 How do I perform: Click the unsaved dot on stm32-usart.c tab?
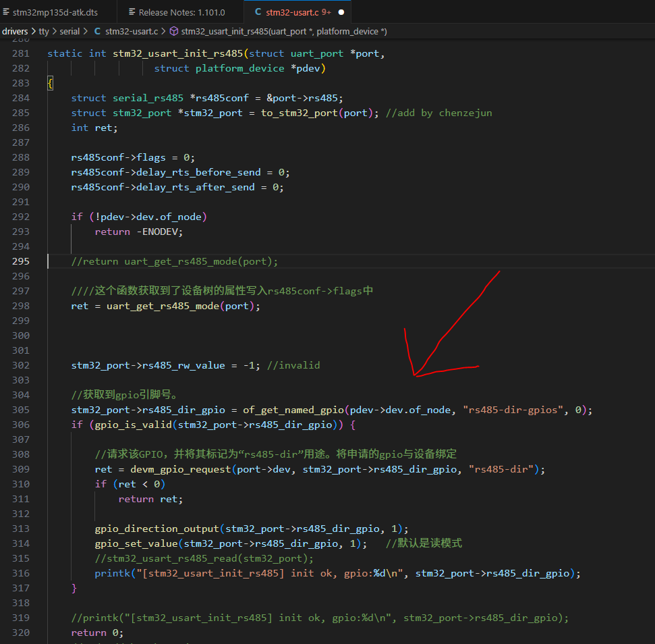[x=341, y=13]
